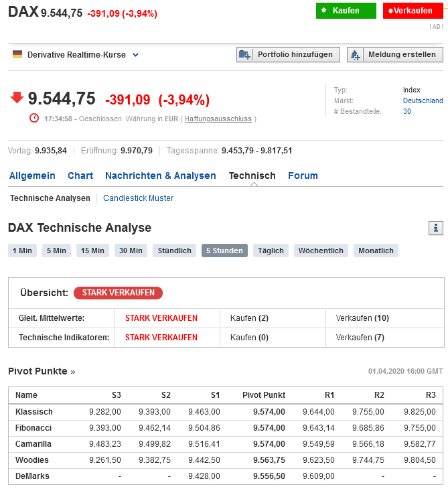448x497 pixels.
Task: Open the Derivative Realtime-Kurse dropdown chevron
Action: click(x=135, y=55)
